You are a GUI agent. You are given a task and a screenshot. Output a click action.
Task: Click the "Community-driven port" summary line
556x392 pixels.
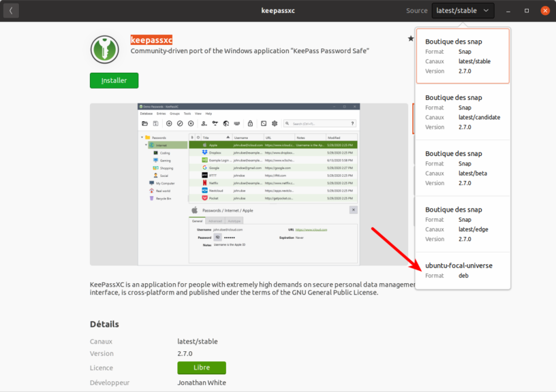point(249,51)
